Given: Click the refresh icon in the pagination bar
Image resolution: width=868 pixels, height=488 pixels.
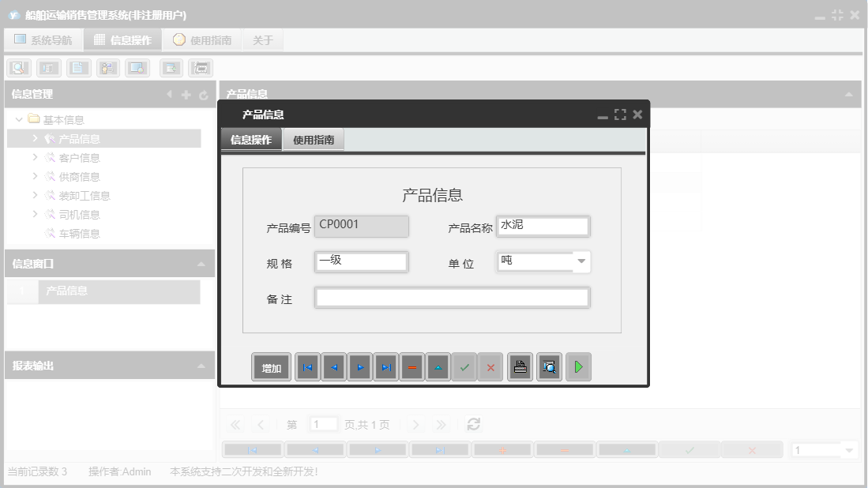Looking at the screenshot, I should 473,424.
